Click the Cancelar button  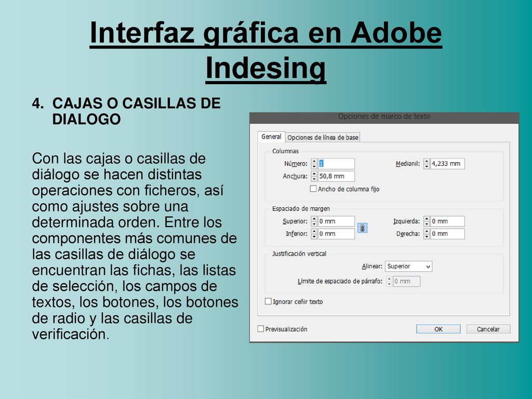[488, 329]
